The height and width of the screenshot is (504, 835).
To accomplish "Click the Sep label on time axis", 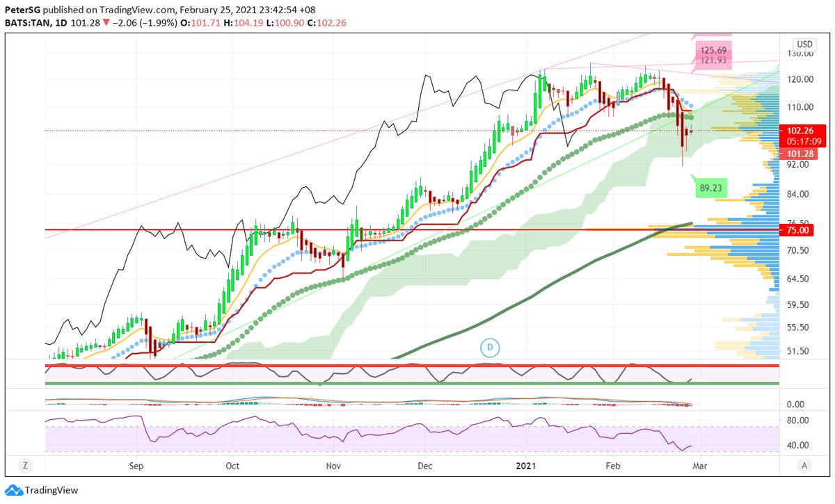I will pyautogui.click(x=136, y=466).
